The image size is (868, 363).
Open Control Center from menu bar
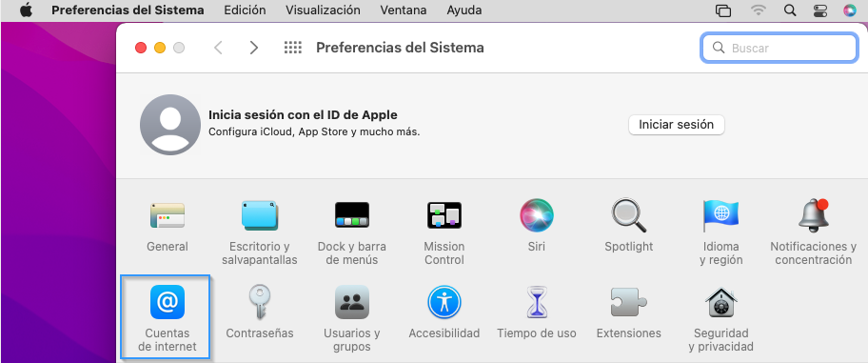819,10
